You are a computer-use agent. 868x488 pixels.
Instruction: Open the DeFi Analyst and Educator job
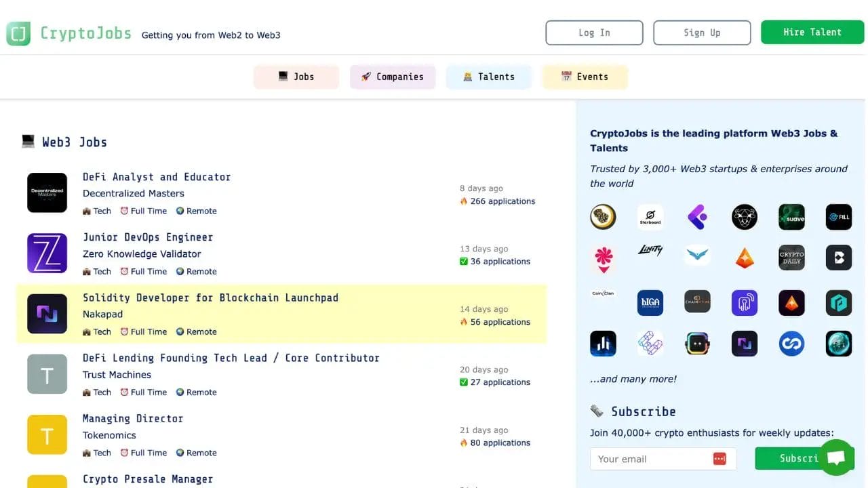[157, 177]
